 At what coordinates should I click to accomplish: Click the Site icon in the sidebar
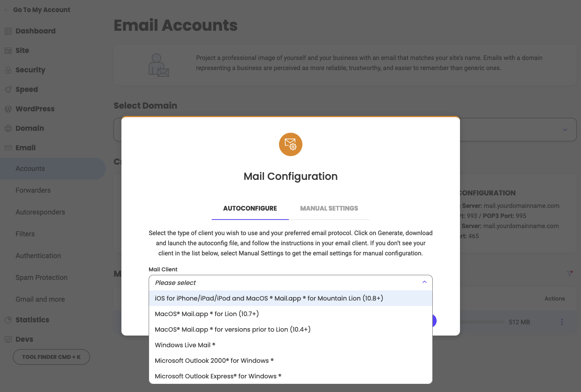[8, 50]
